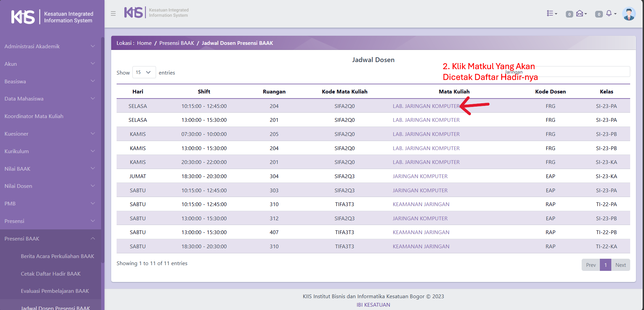Click the user profile avatar
The width and height of the screenshot is (644, 310).
628,14
